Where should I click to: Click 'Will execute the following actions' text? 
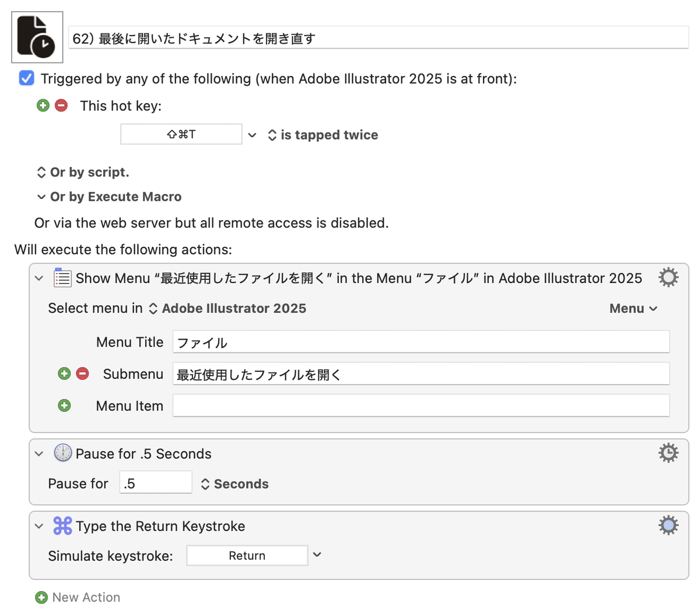[x=123, y=250]
